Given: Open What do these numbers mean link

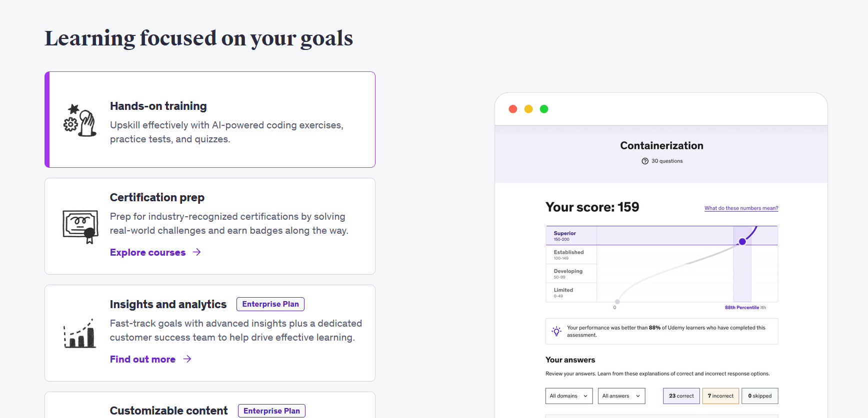Looking at the screenshot, I should click(x=741, y=208).
